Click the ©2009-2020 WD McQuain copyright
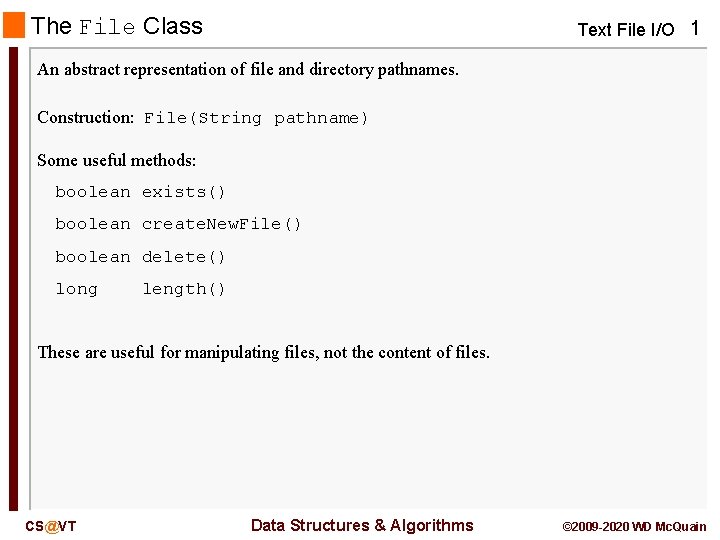This screenshot has width=720, height=540. point(635,527)
